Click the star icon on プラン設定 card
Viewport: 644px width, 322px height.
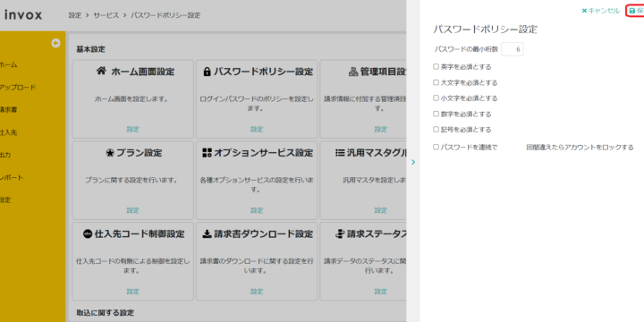[x=110, y=153]
